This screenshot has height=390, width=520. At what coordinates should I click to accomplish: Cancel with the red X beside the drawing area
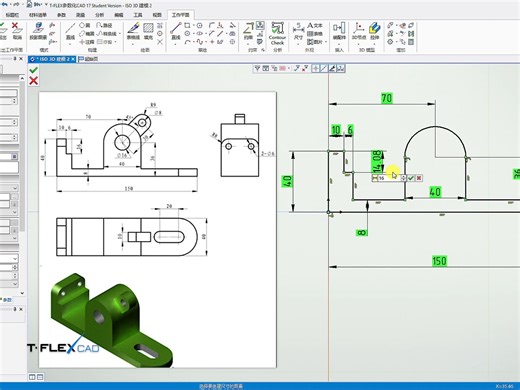point(33,81)
